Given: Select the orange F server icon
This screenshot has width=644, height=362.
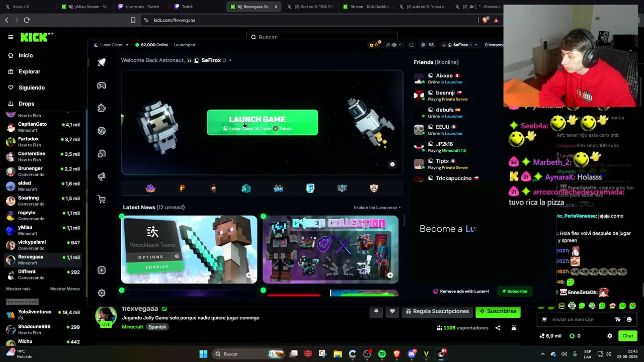Looking at the screenshot, I should (x=182, y=188).
